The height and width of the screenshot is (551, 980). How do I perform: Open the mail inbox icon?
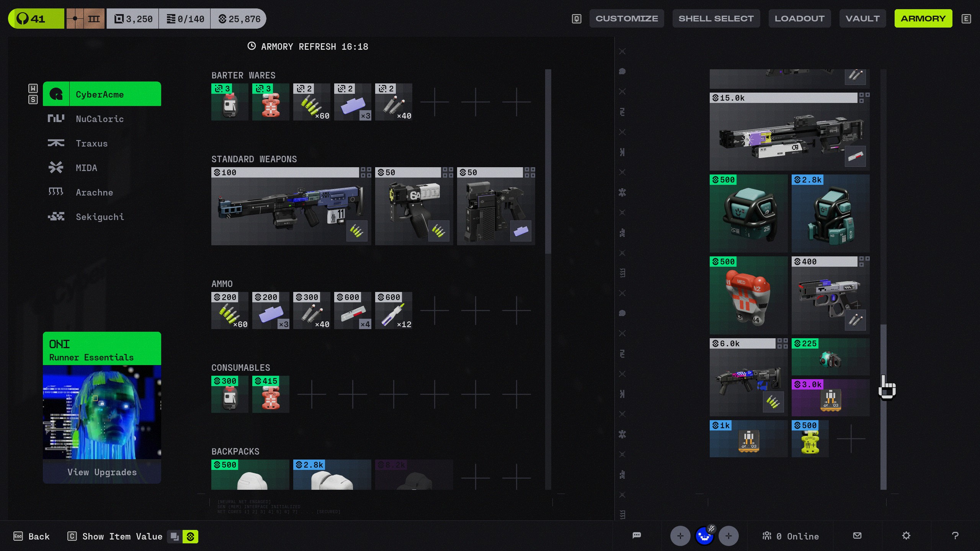pyautogui.click(x=857, y=536)
